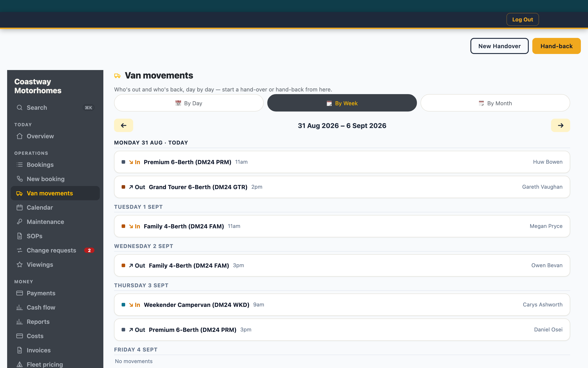Screen dimensions: 588x368
Task: Click the Calendar icon in sidebar
Action: point(19,208)
